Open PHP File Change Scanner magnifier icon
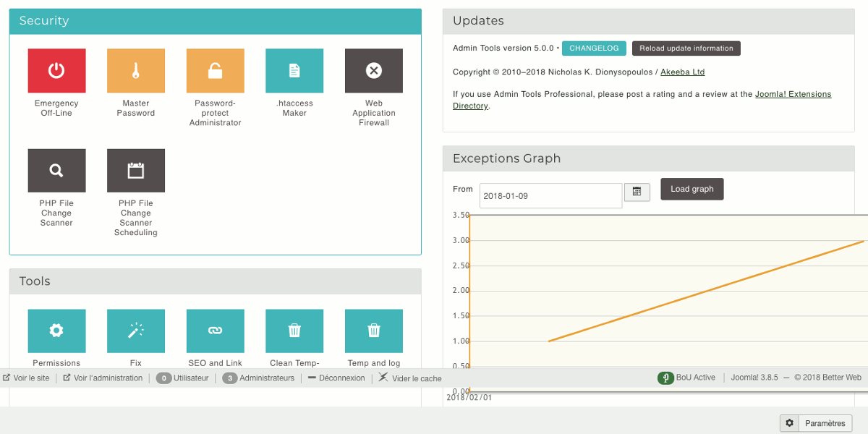This screenshot has height=434, width=868. [56, 171]
